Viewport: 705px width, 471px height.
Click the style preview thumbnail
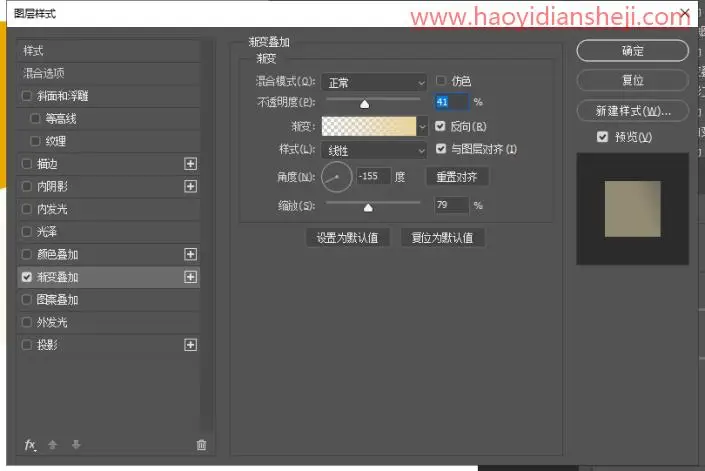[633, 209]
